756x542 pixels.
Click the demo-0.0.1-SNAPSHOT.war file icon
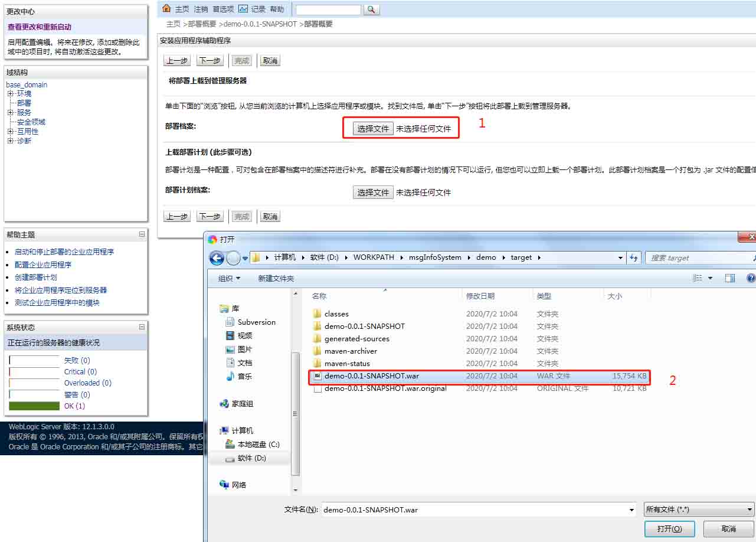(x=317, y=376)
